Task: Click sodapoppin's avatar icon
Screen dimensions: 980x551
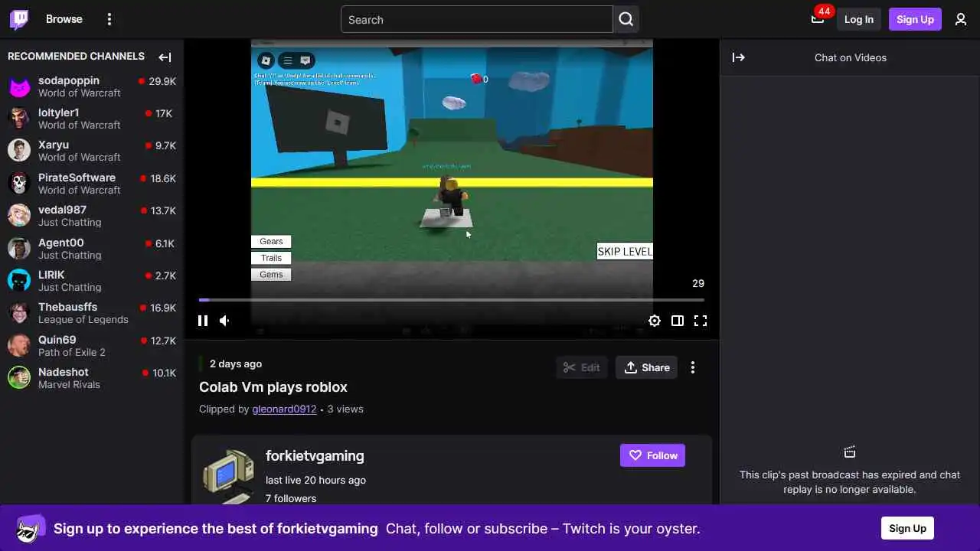Action: point(19,86)
